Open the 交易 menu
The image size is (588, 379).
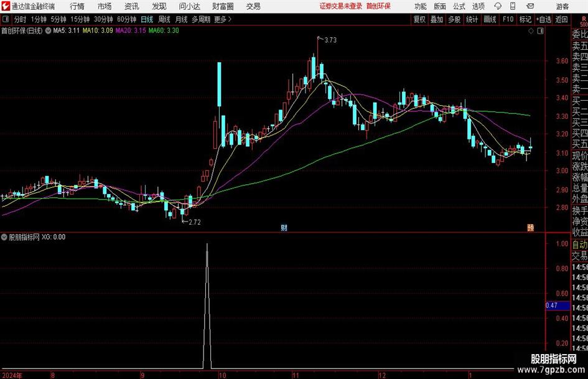pyautogui.click(x=253, y=6)
